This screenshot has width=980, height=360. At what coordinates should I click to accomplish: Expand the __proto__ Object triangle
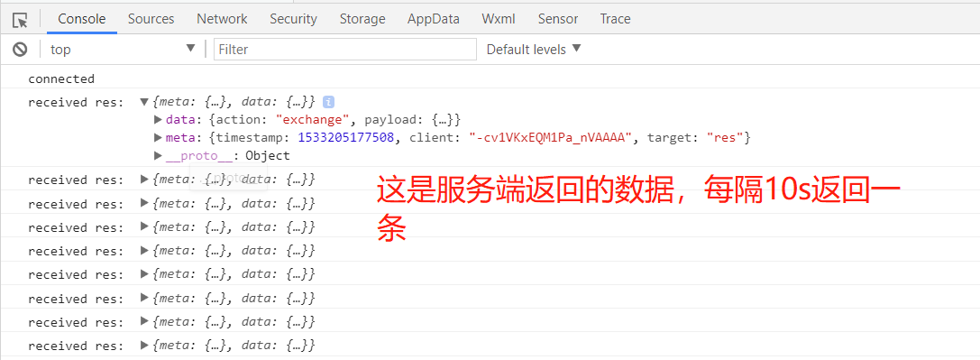pos(158,155)
